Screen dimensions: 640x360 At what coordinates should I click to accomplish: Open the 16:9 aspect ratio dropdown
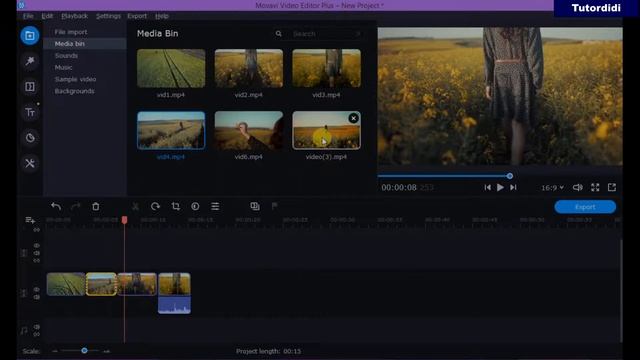click(x=553, y=188)
